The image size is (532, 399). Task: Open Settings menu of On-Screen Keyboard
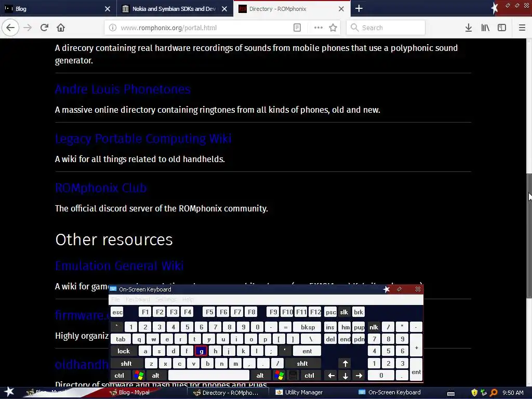[166, 299]
